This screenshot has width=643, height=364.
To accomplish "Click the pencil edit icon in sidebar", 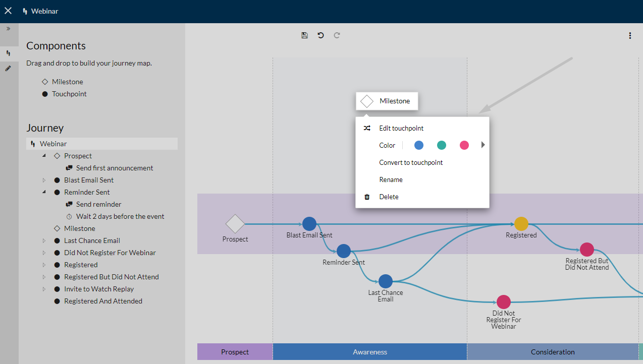I will [x=8, y=68].
